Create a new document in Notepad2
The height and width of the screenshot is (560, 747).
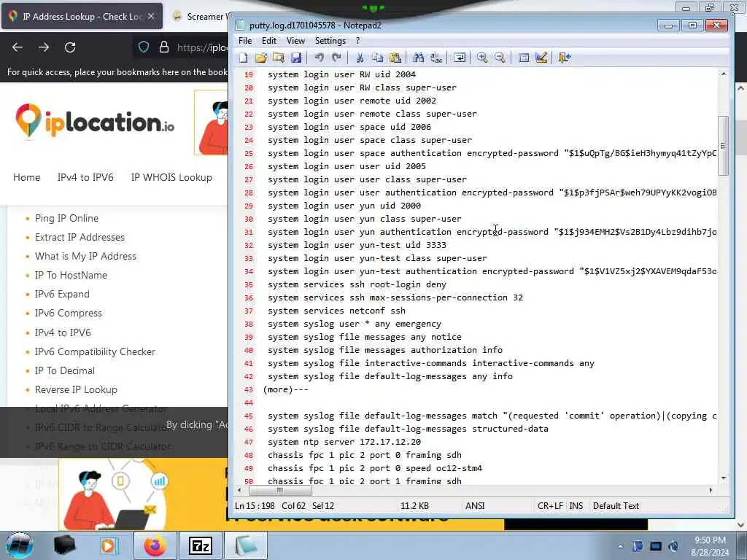point(244,58)
